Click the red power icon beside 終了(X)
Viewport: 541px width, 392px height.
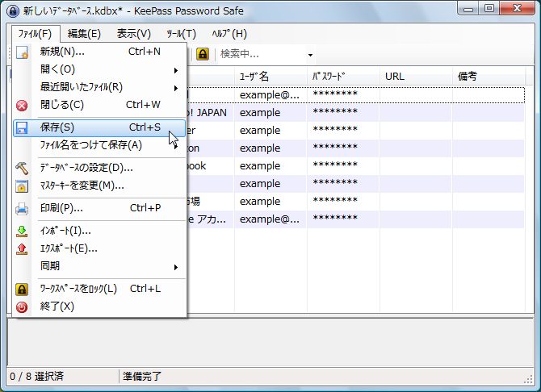[22, 307]
